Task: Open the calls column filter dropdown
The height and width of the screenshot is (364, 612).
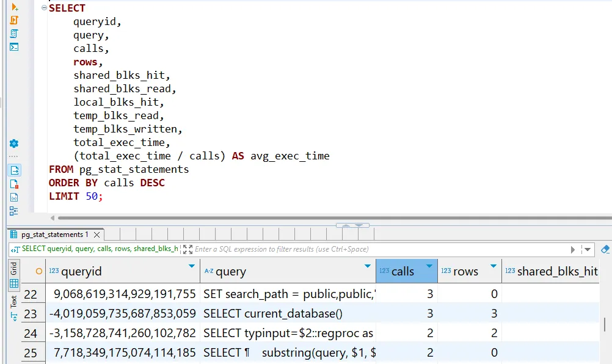Action: pyautogui.click(x=429, y=266)
